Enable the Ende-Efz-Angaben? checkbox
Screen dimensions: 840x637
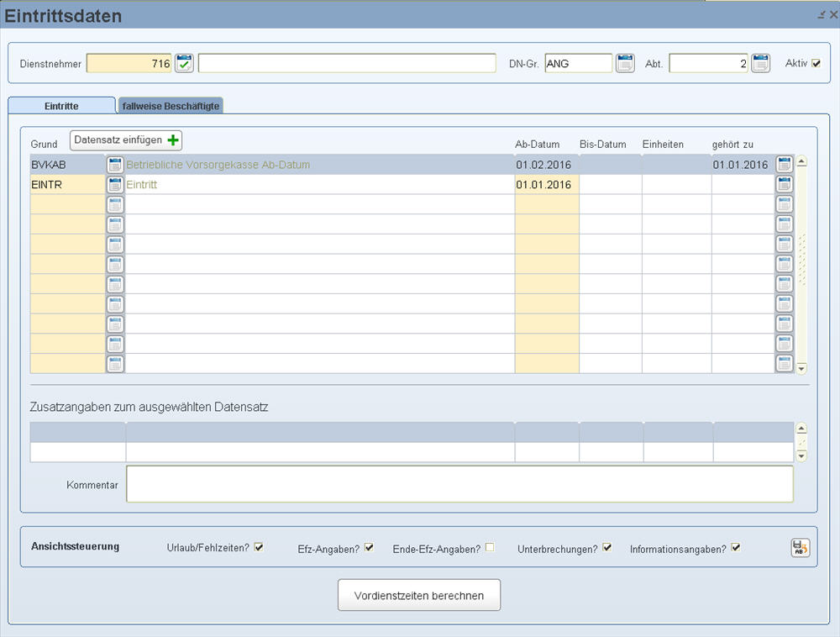click(490, 547)
